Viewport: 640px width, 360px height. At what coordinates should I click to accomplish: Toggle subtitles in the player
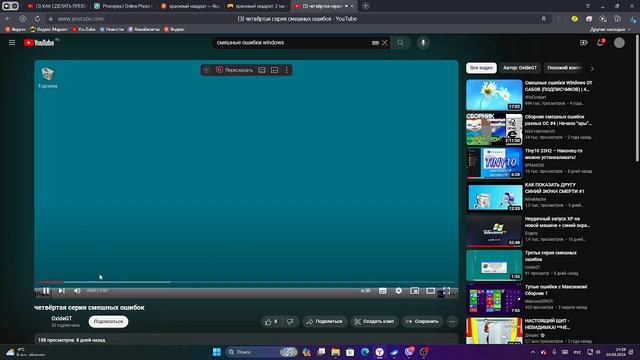382,291
